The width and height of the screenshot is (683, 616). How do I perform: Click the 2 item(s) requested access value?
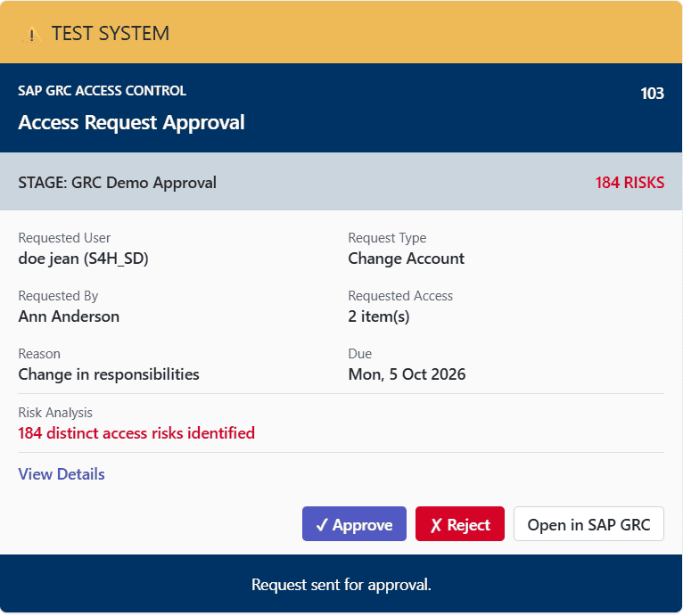click(379, 316)
